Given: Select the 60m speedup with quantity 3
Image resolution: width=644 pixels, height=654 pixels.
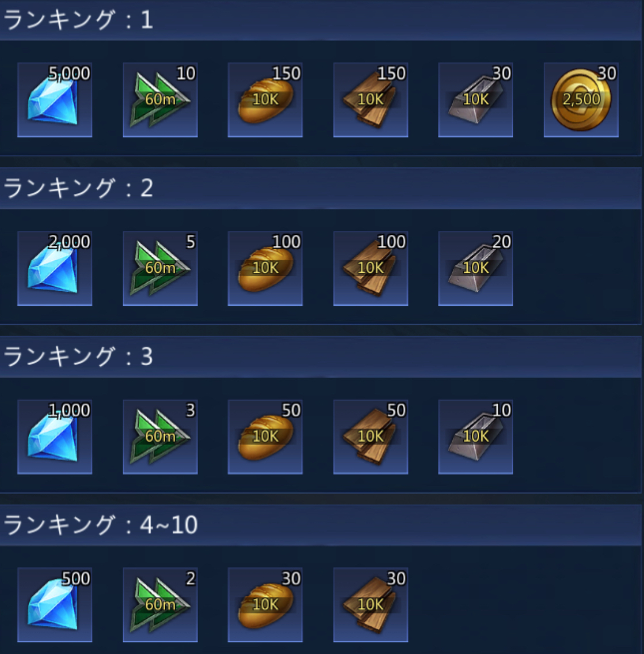Looking at the screenshot, I should click(x=160, y=437).
